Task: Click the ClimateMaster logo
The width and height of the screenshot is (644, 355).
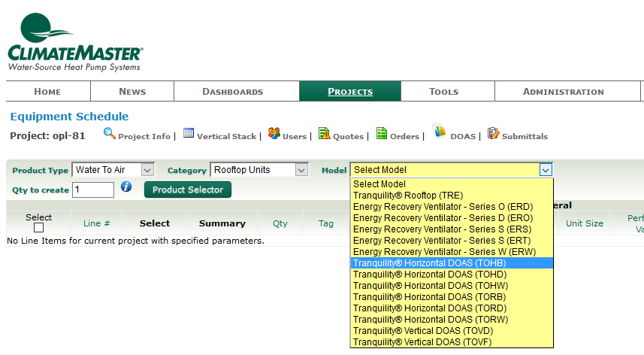Action: tap(75, 42)
